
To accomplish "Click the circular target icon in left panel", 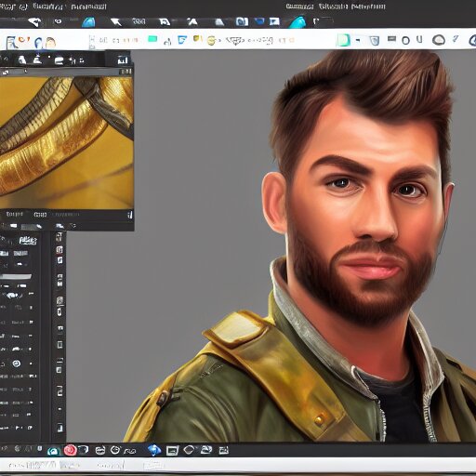I will 17,364.
